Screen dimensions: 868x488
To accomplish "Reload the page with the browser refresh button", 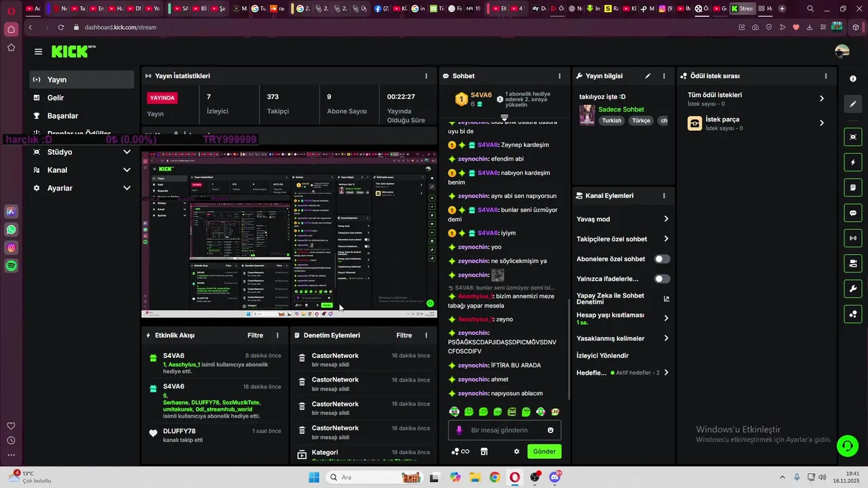I will click(60, 27).
